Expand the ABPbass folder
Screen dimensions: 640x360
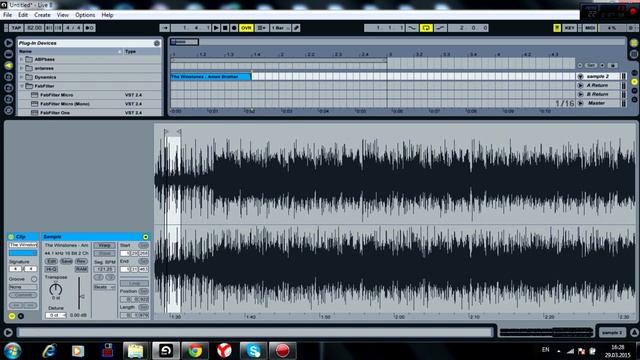click(x=21, y=59)
